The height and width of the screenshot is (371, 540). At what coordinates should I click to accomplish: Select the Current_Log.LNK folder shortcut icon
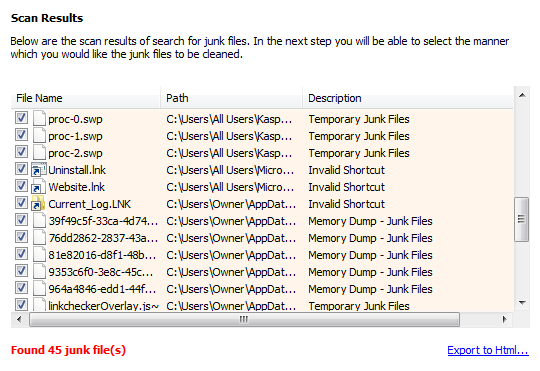[x=38, y=204]
